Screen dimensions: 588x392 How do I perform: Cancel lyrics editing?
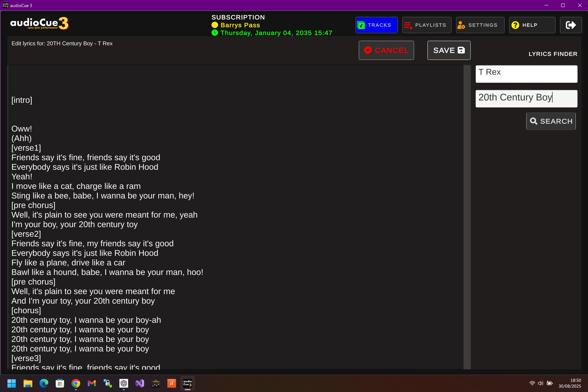[x=386, y=50]
